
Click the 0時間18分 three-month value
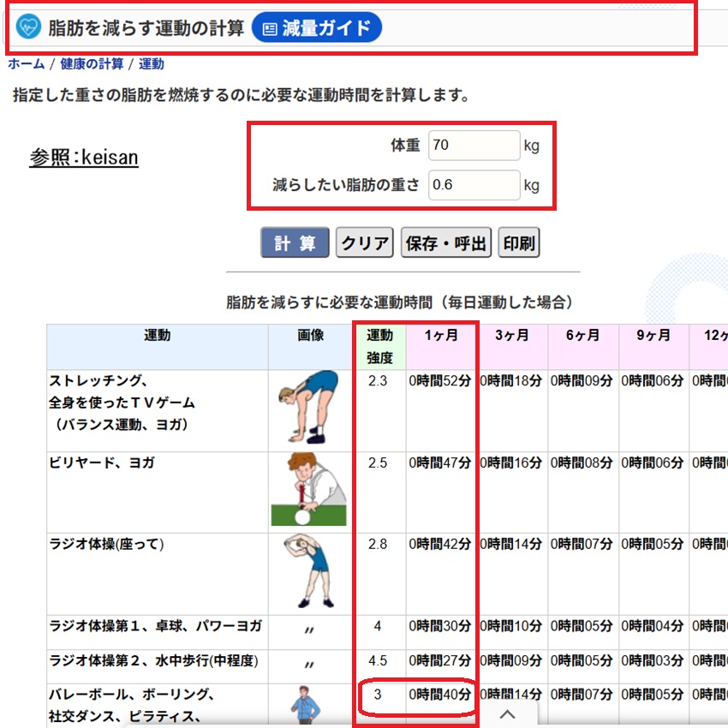pyautogui.click(x=511, y=381)
